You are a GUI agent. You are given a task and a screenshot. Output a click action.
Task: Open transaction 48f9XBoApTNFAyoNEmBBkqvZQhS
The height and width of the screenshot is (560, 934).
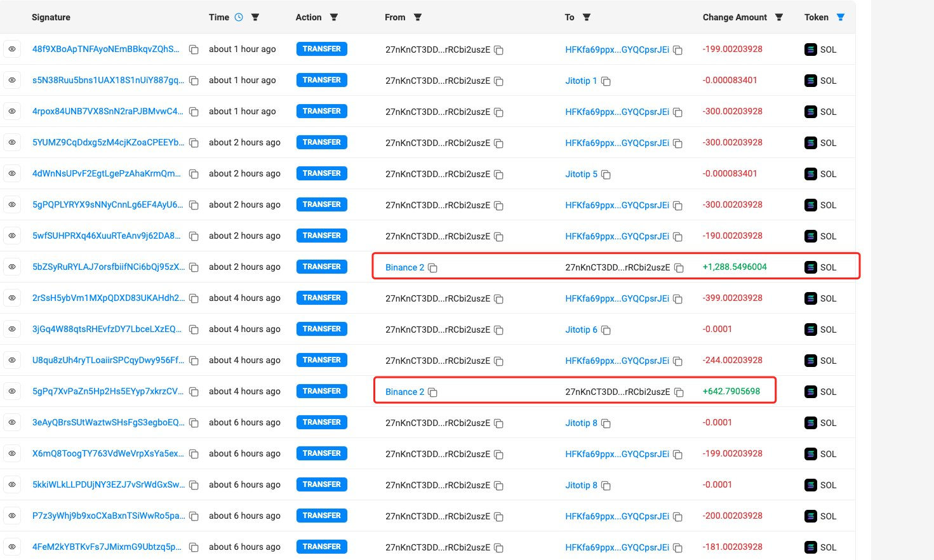[x=106, y=49]
